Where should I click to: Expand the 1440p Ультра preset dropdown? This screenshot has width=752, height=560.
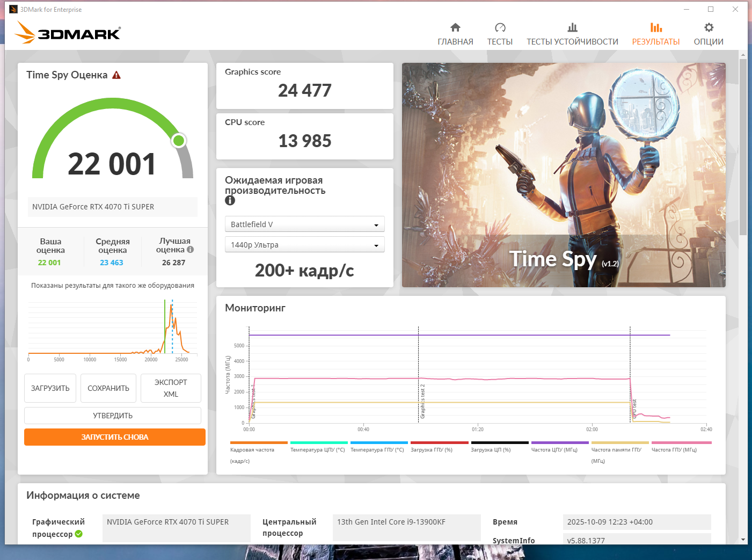[304, 244]
